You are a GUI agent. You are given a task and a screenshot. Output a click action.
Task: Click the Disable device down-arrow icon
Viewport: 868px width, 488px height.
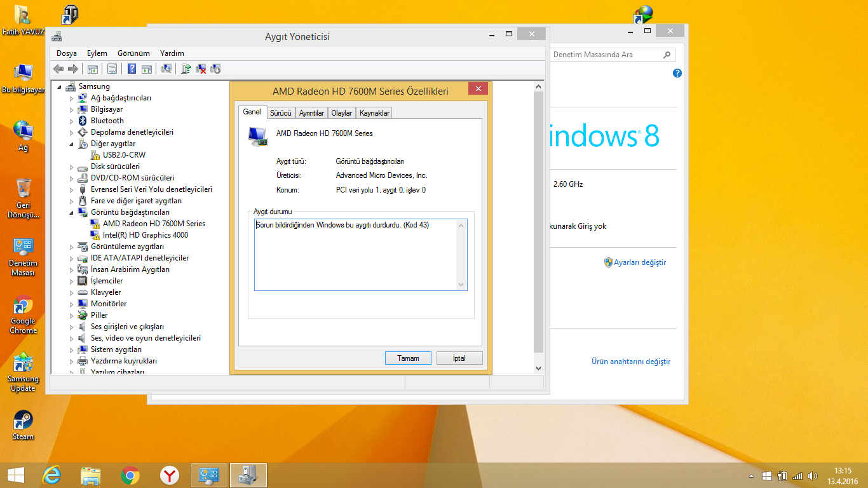tap(215, 69)
